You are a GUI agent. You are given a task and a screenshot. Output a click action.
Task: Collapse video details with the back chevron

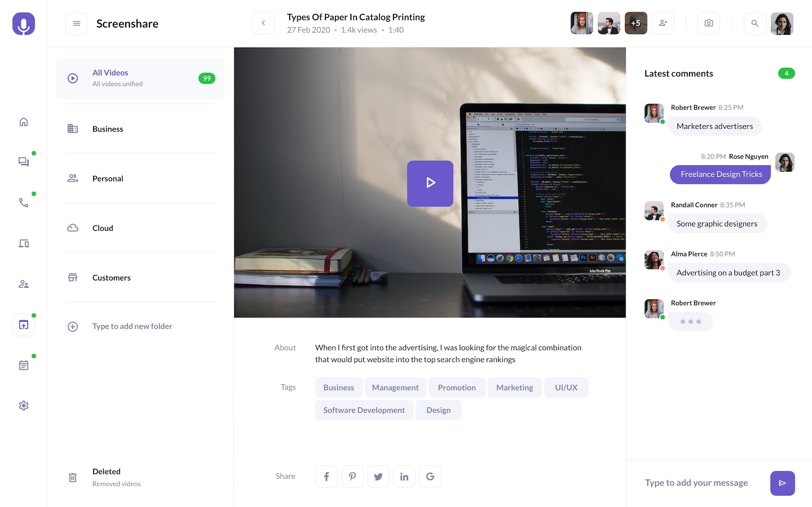(263, 22)
